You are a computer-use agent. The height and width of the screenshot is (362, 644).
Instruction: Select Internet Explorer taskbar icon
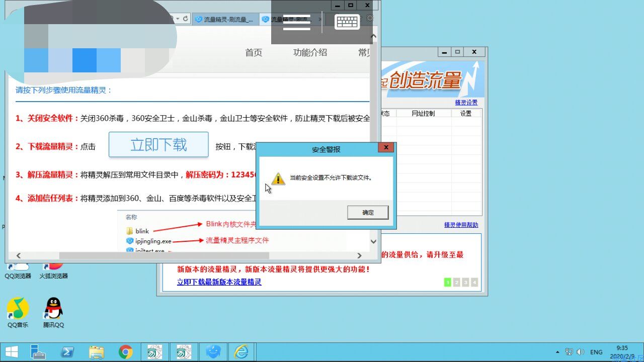click(243, 352)
